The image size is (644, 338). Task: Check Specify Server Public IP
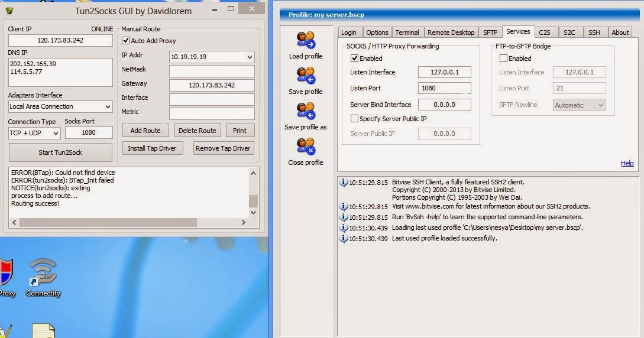point(354,119)
